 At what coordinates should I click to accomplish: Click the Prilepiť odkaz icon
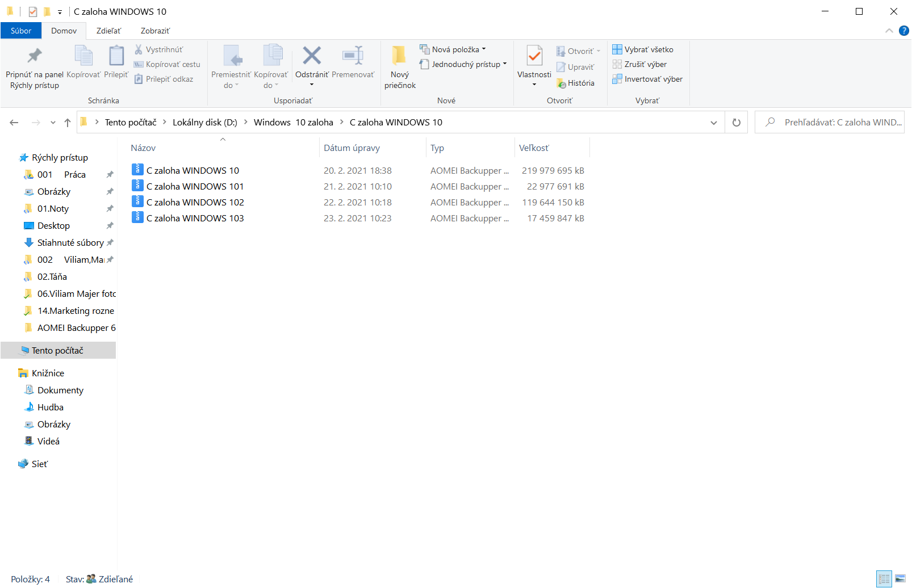click(139, 79)
